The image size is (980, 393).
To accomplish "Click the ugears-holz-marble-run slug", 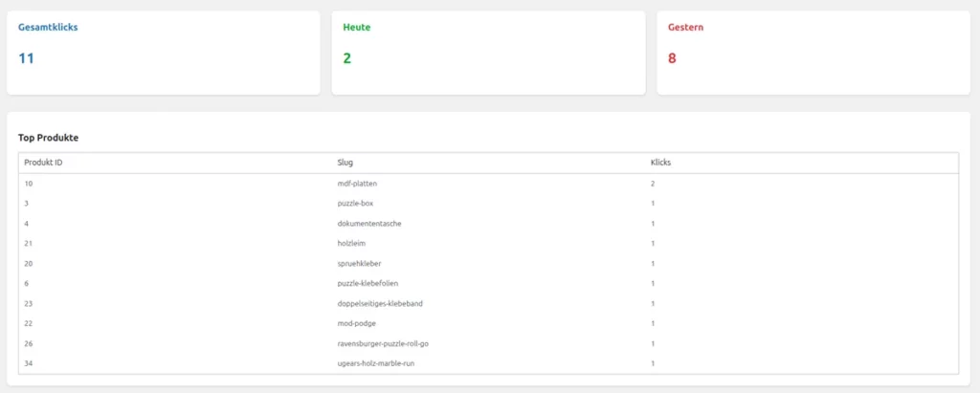I will click(376, 363).
